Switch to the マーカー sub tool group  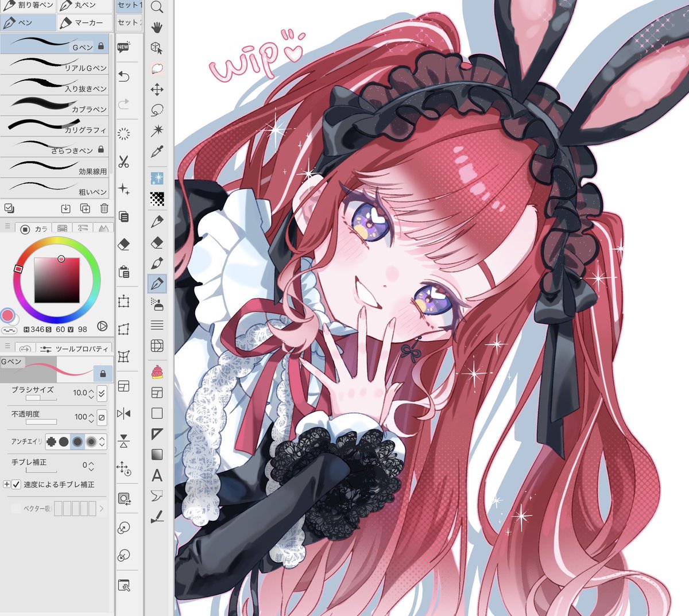tap(84, 23)
